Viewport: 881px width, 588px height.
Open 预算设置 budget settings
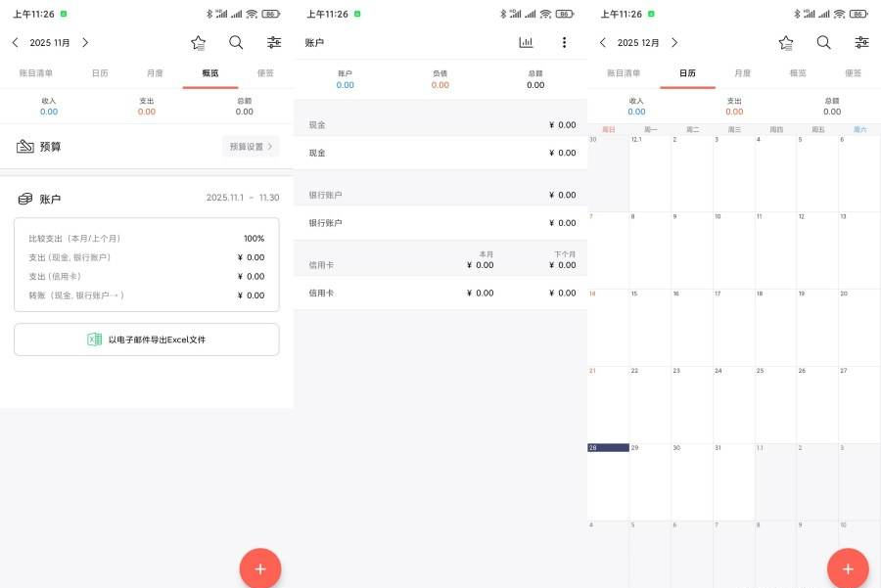point(251,146)
